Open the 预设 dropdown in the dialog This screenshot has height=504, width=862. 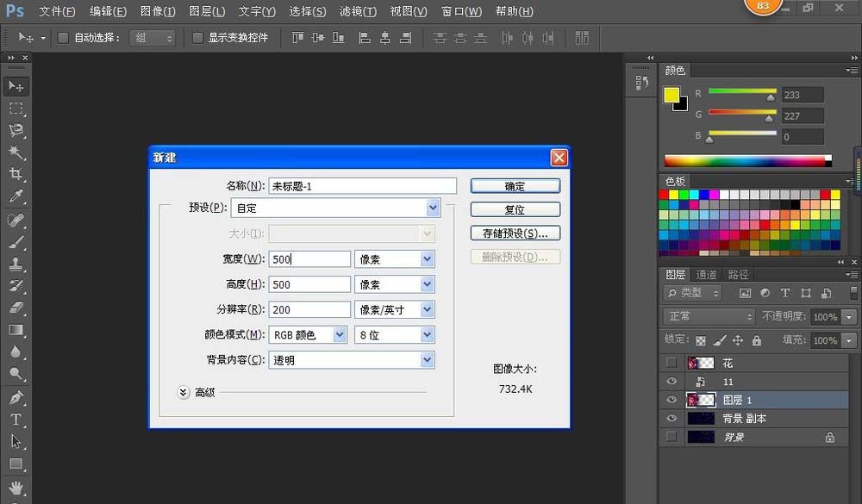click(x=434, y=207)
